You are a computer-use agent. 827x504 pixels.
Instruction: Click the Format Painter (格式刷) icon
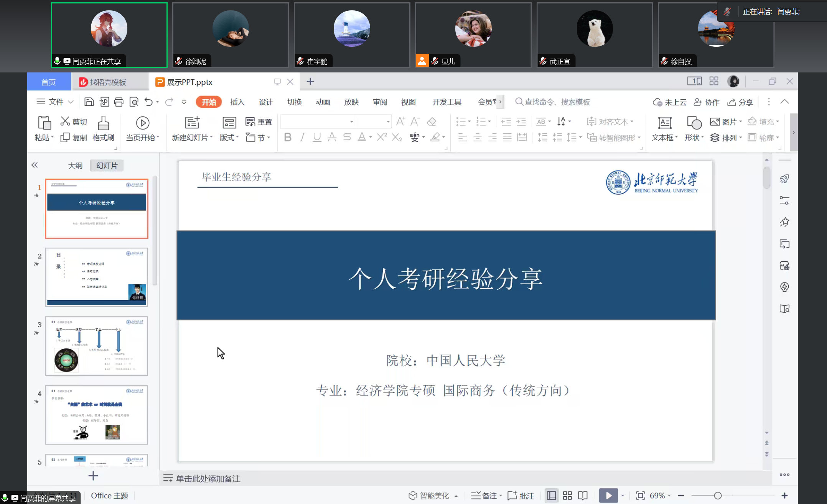pos(103,123)
